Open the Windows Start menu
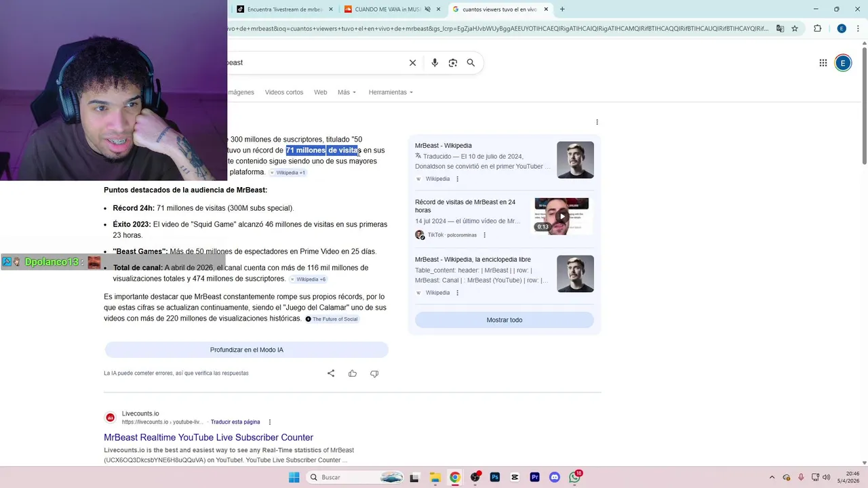The height and width of the screenshot is (488, 868). click(294, 477)
